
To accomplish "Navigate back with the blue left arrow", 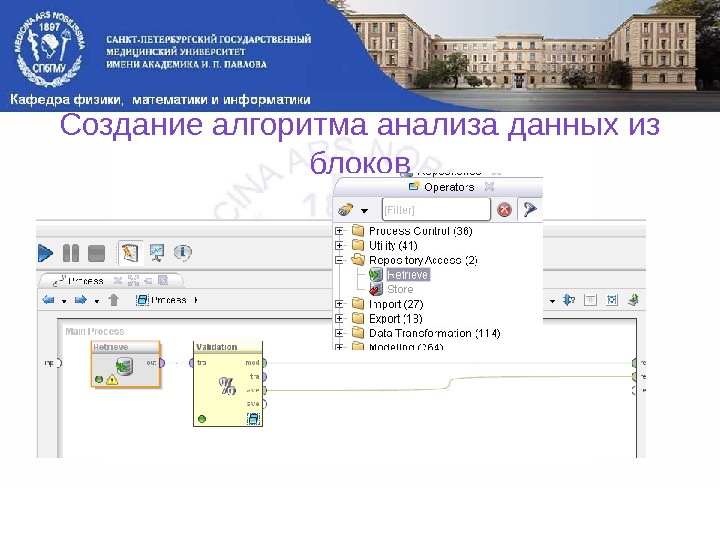I will click(x=48, y=300).
